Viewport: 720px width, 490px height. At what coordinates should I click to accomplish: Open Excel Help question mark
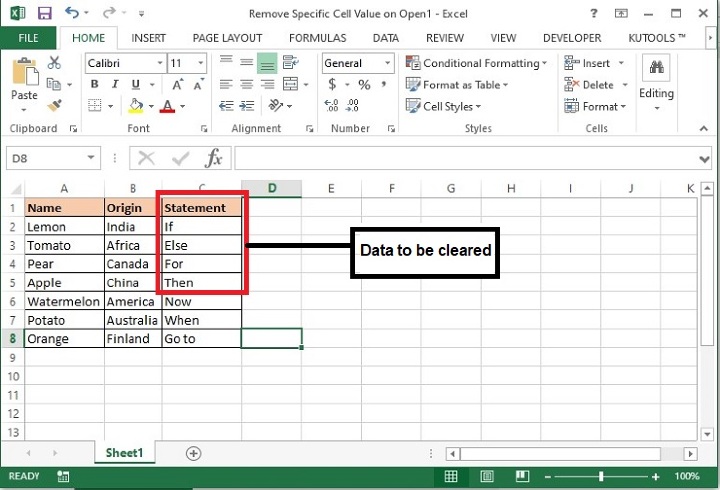tap(594, 13)
